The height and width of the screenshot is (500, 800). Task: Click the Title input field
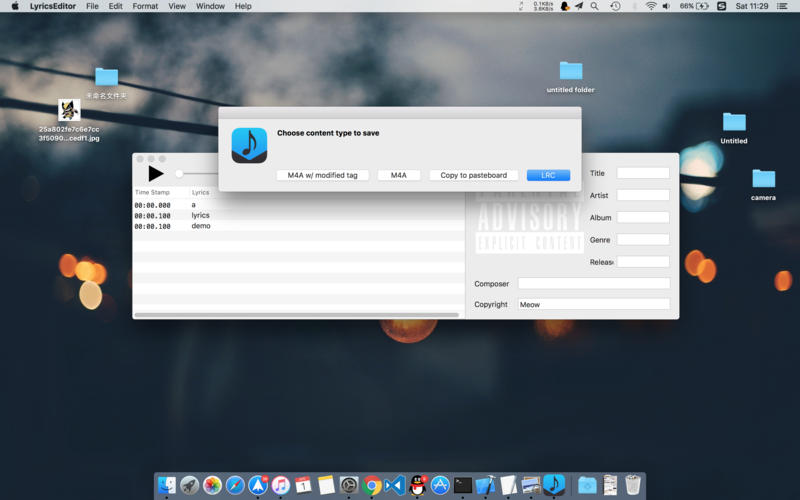coord(643,173)
